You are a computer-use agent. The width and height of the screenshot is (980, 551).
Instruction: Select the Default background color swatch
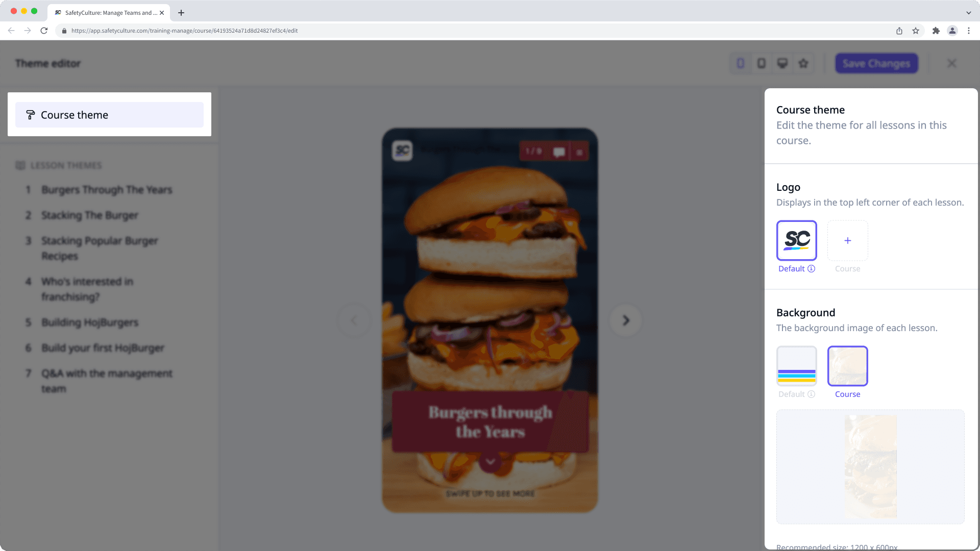pos(796,365)
